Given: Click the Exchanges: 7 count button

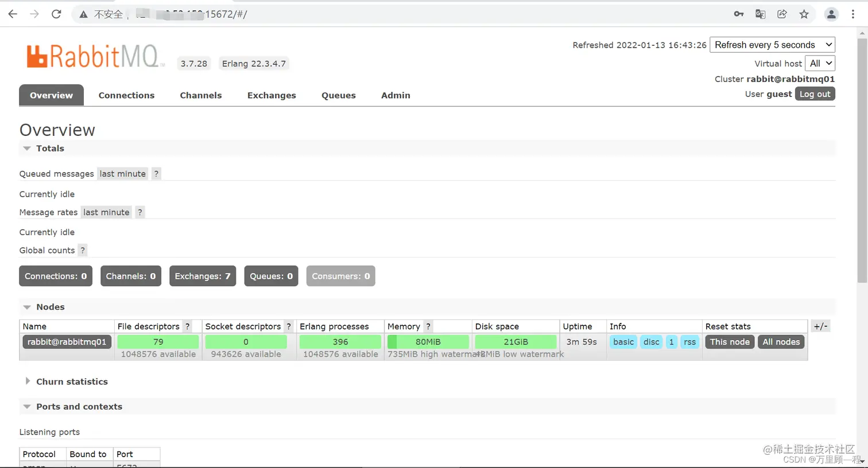Looking at the screenshot, I should click(203, 276).
